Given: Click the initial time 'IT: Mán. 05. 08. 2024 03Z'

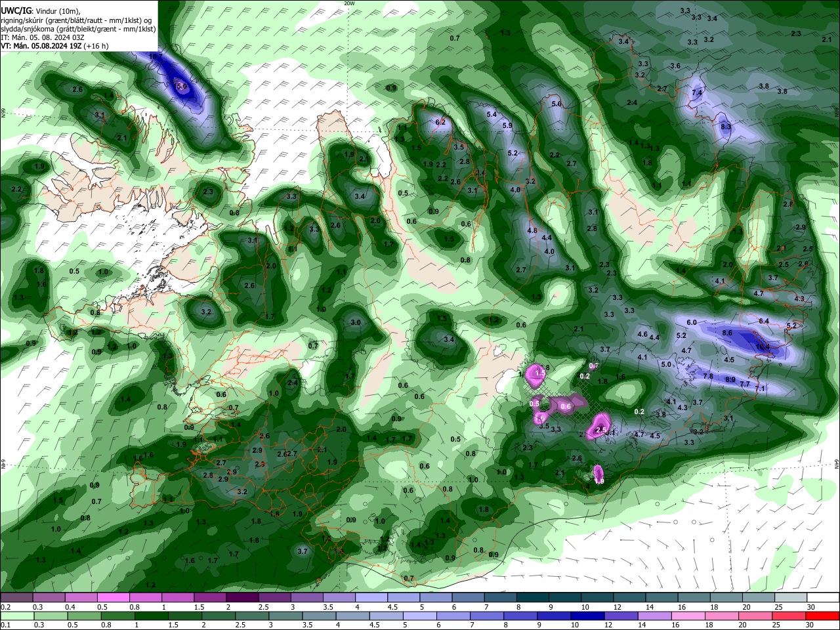Looking at the screenshot, I should [x=43, y=37].
